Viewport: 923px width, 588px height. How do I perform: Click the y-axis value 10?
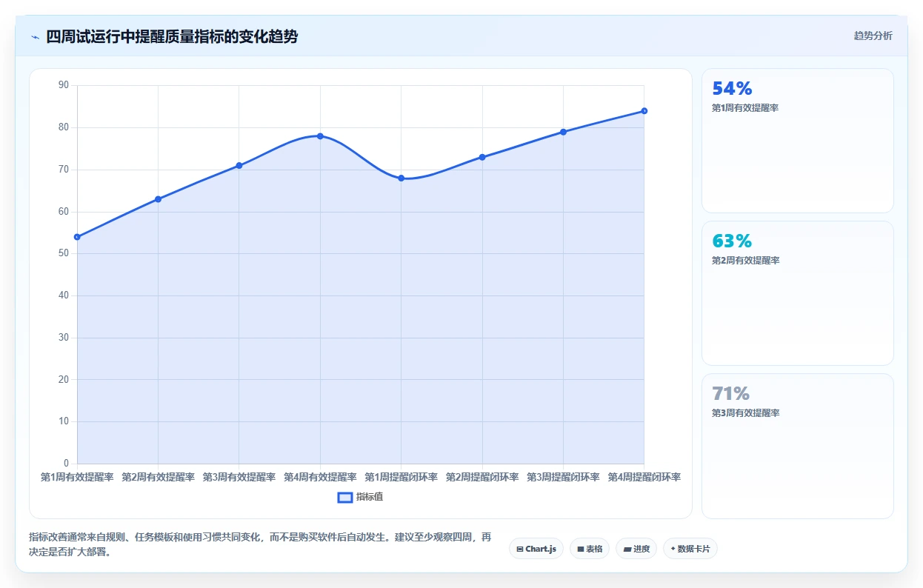63,421
